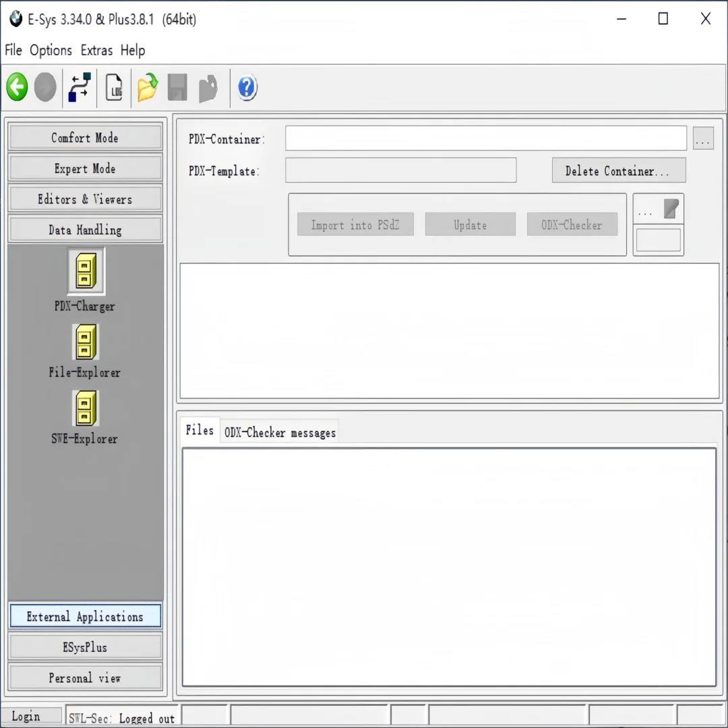This screenshot has height=728, width=728.
Task: Click the open folder toolbar icon
Action: pos(148,87)
